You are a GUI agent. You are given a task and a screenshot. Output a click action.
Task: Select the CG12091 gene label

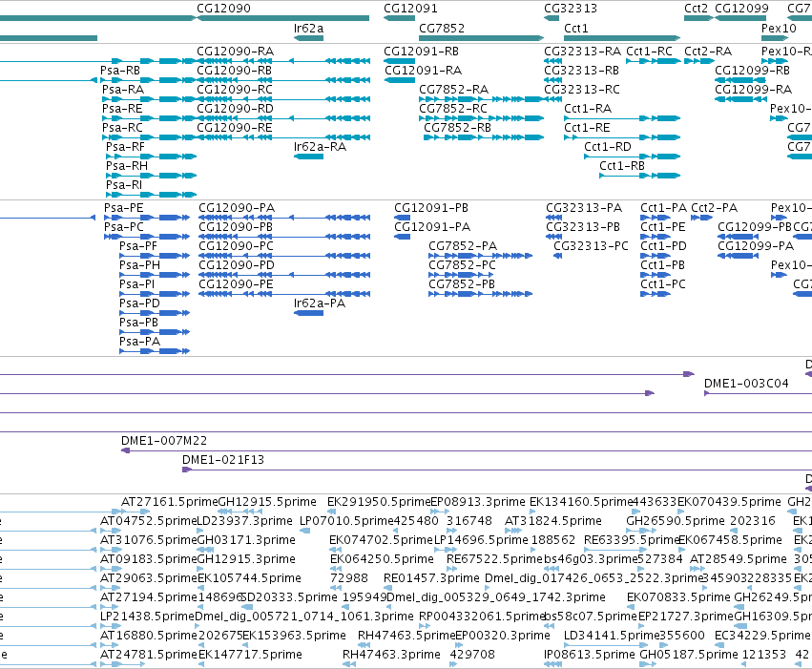(410, 9)
